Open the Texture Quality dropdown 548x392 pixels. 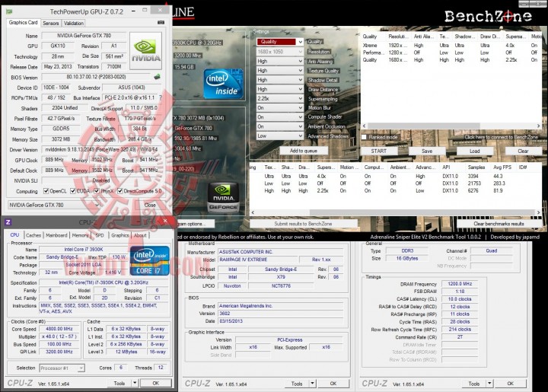click(x=280, y=71)
